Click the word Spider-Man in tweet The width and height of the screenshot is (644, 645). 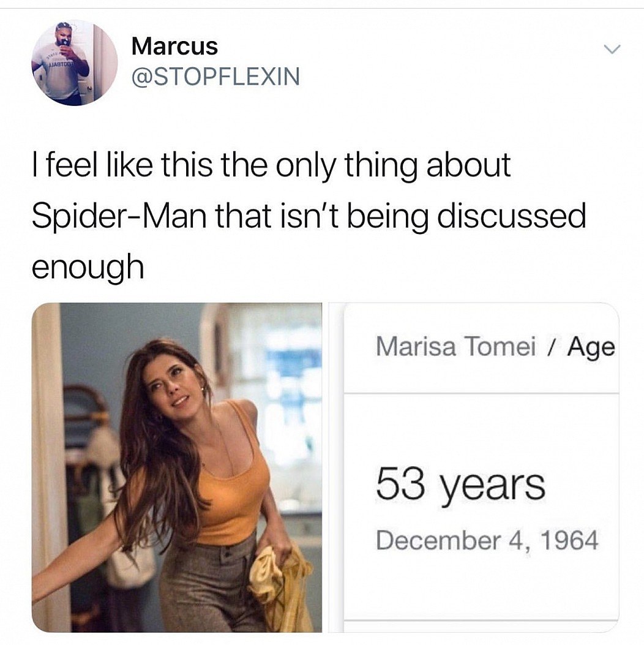(119, 216)
